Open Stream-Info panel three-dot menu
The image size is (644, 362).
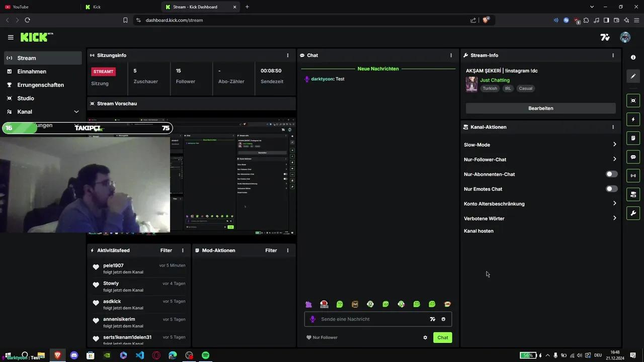(x=613, y=55)
